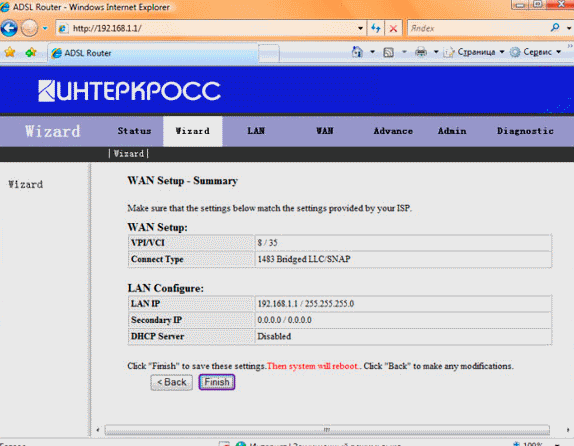Click the red Stop loading icon
Screen dimensions: 574x446
pyautogui.click(x=394, y=28)
